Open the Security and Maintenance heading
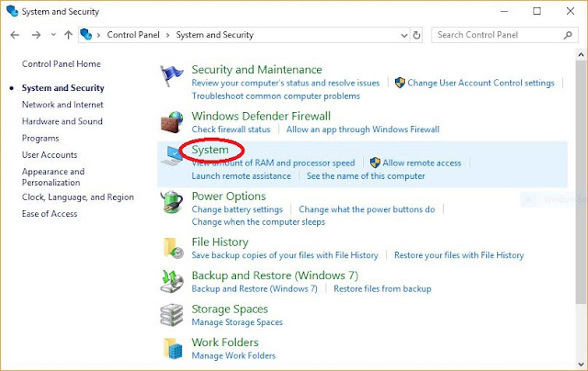Viewport: 588px width, 371px height. 257,69
